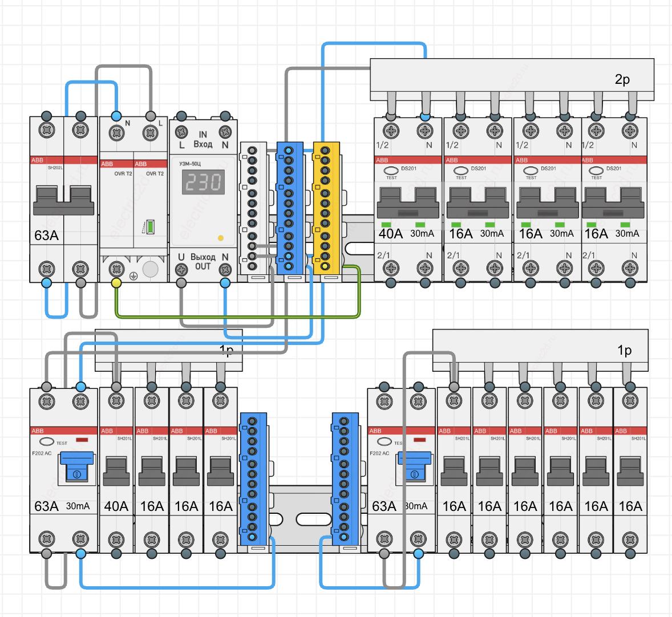This screenshot has width=672, height=617.
Task: Click the ground symbol under OVR T2
Action: tap(133, 276)
